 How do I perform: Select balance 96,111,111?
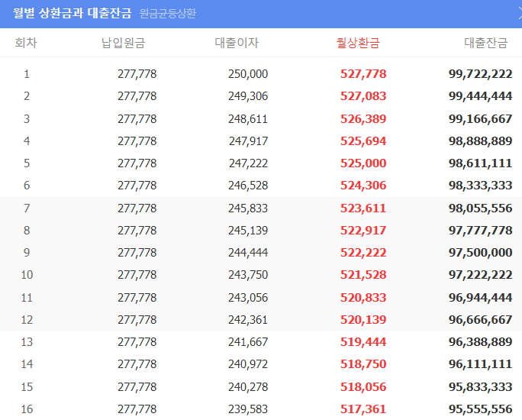tap(480, 364)
